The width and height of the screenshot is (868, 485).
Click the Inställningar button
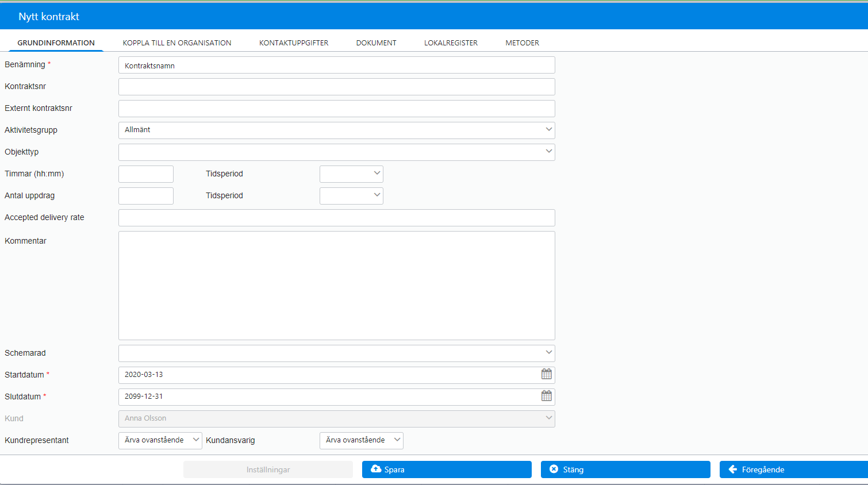pos(268,469)
